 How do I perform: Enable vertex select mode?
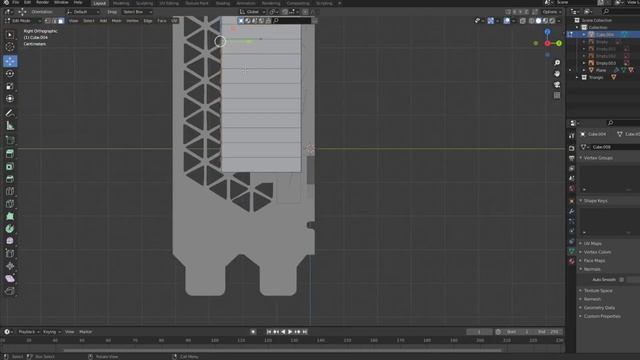48,21
